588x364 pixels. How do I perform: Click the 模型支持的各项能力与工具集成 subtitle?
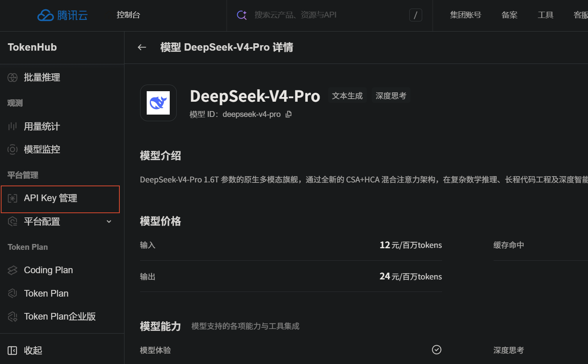[245, 326]
